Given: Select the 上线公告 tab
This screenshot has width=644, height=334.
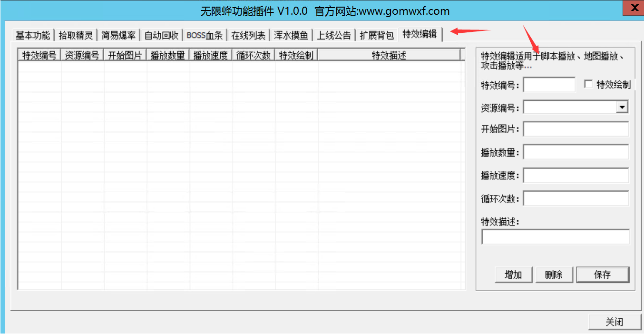Looking at the screenshot, I should (x=334, y=35).
